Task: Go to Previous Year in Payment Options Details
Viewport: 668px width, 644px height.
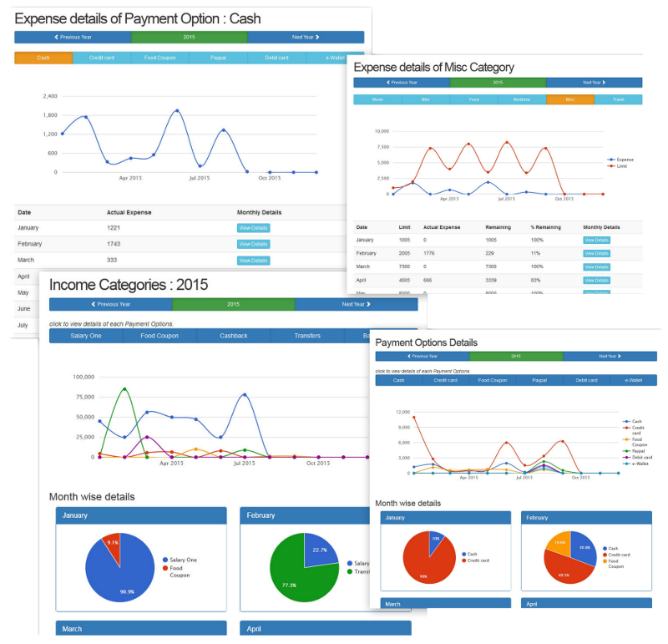Action: (423, 356)
